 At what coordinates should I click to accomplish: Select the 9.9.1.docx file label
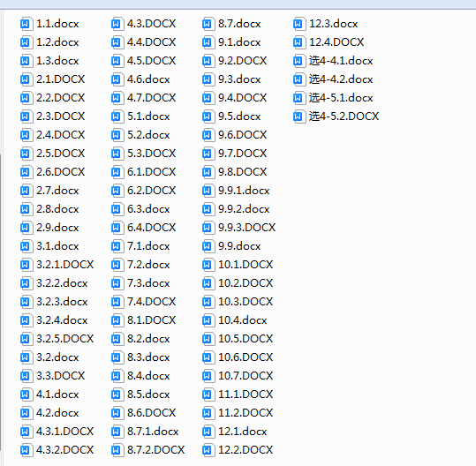point(244,191)
